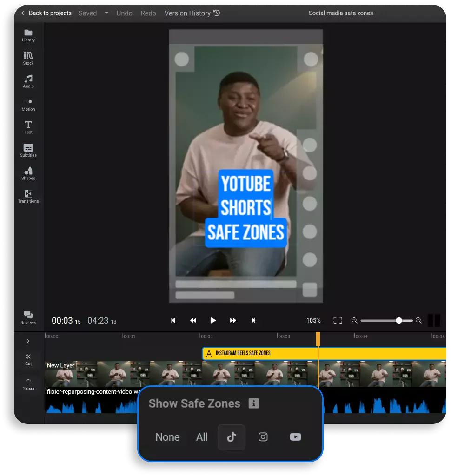Select the Text tool
Screen dimensions: 451x476
click(x=28, y=127)
